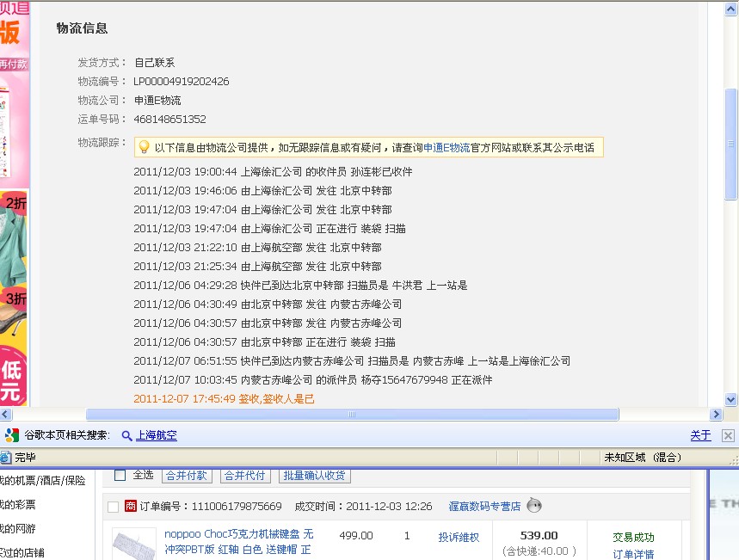
Task: Click the keyboard product thumbnail
Action: tap(134, 544)
